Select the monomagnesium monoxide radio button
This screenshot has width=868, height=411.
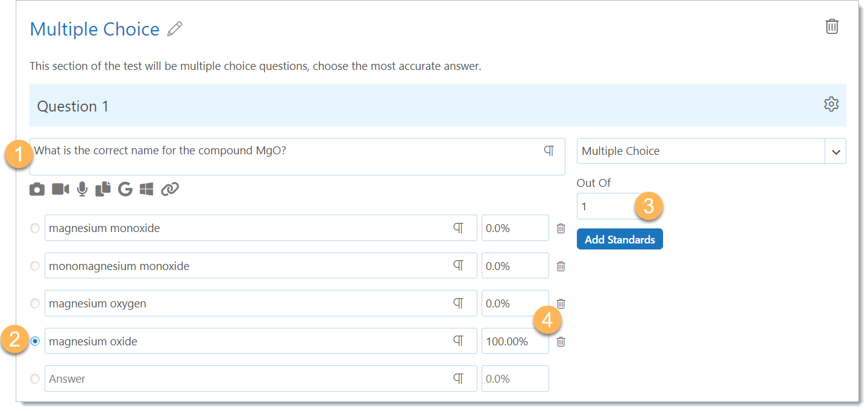tap(35, 266)
